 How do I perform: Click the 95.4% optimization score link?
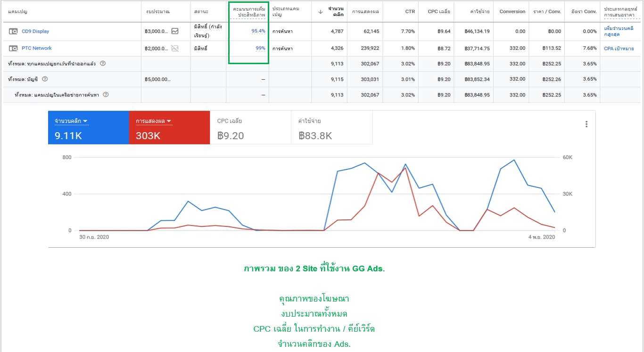(x=258, y=31)
